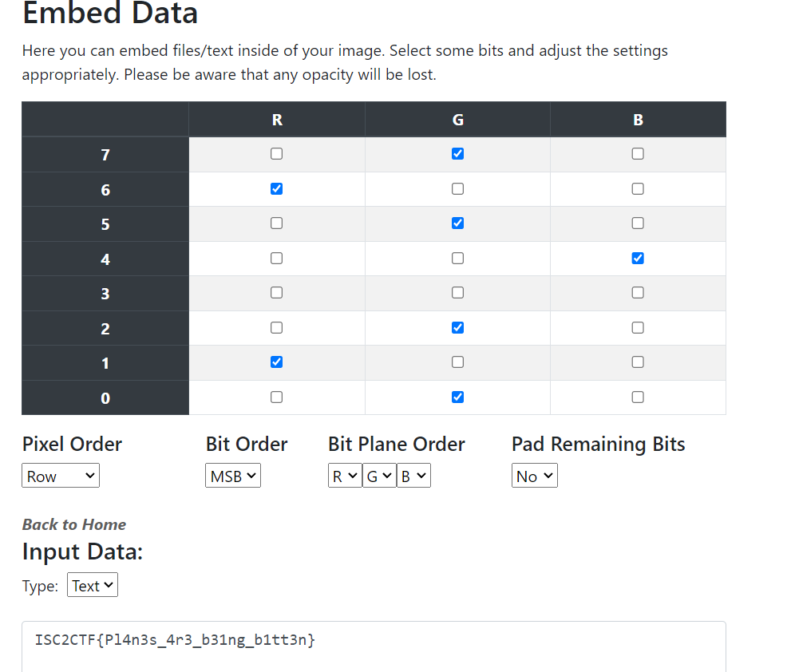The image size is (791, 672).
Task: Follow the Back to Home link
Action: coord(74,524)
